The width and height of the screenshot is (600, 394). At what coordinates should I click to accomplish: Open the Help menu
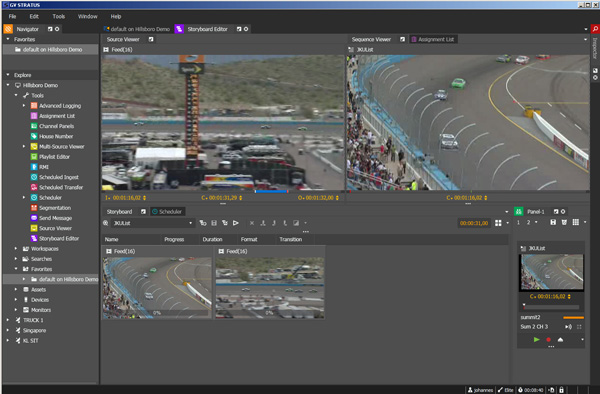click(116, 16)
